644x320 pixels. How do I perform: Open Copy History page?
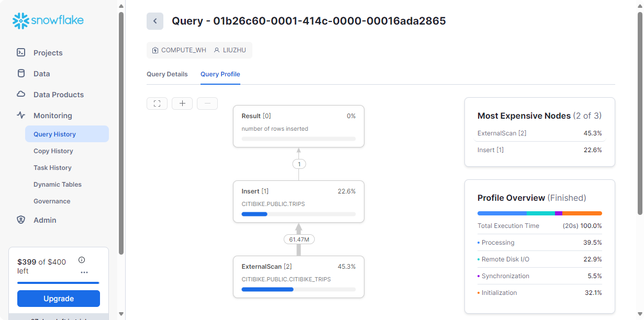53,151
